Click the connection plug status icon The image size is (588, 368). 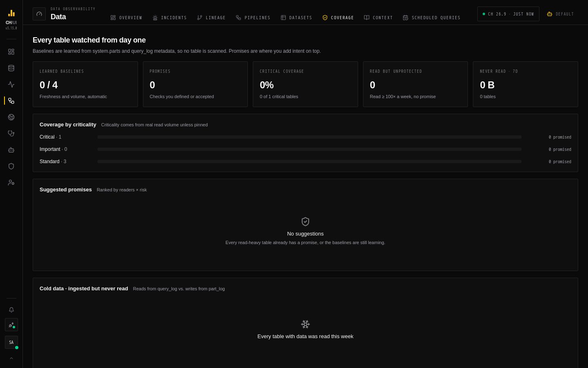tap(11, 325)
